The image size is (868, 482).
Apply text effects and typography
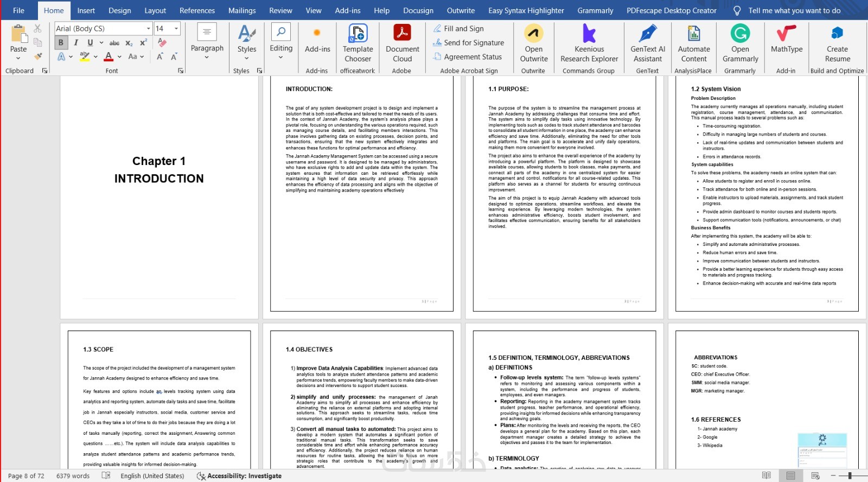(x=61, y=56)
